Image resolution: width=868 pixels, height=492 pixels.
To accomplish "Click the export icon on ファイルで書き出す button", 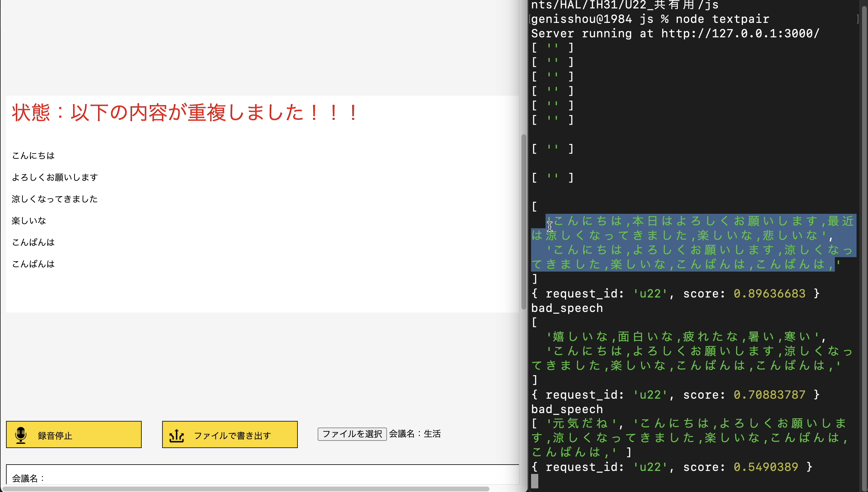I will tap(177, 435).
